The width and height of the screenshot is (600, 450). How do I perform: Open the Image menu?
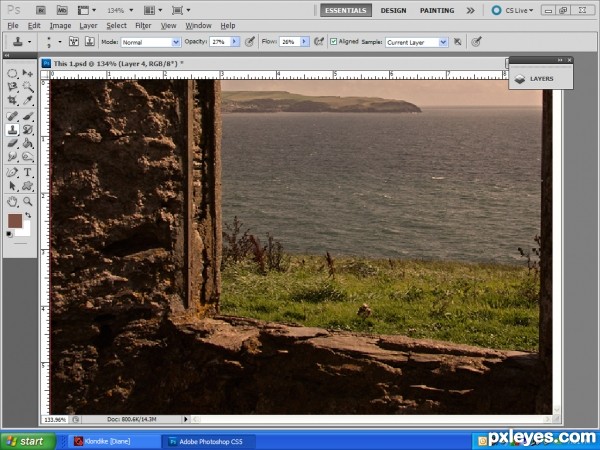pyautogui.click(x=60, y=26)
